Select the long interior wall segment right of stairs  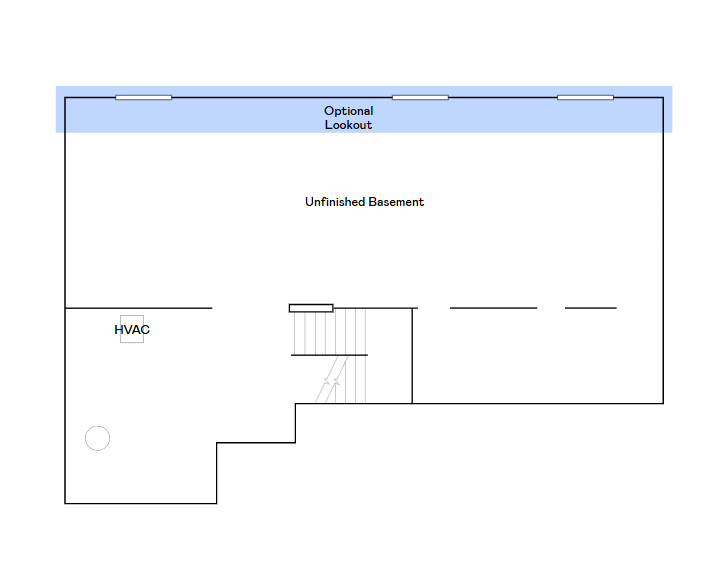493,308
